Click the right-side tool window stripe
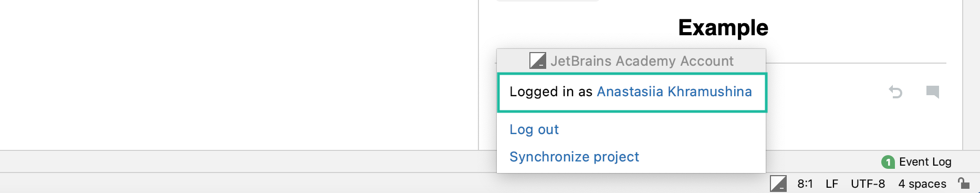980x193 pixels. click(x=971, y=75)
